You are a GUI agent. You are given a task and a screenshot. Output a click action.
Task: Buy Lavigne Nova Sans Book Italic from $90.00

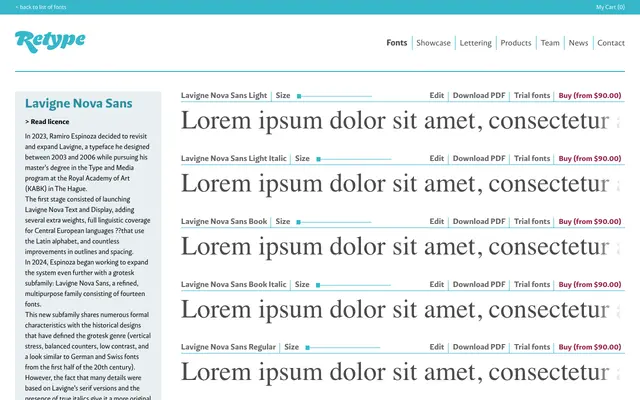click(590, 284)
